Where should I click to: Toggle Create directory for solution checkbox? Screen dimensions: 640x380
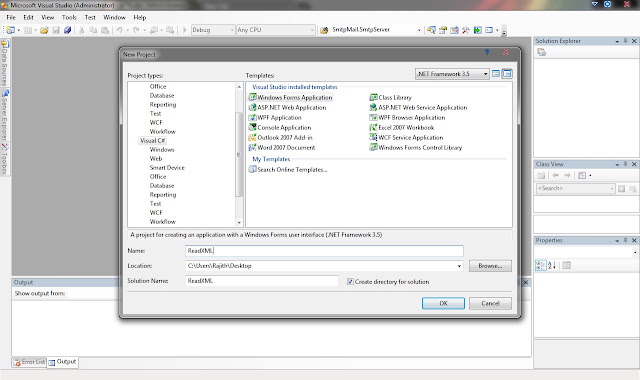coord(350,282)
